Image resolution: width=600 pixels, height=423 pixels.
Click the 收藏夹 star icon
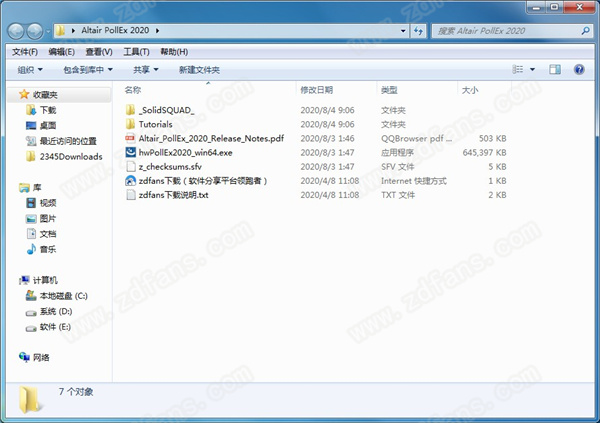(x=24, y=94)
